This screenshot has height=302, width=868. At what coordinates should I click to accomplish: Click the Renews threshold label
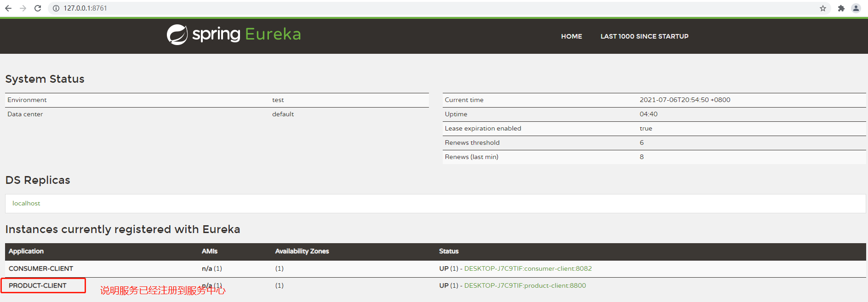[472, 142]
